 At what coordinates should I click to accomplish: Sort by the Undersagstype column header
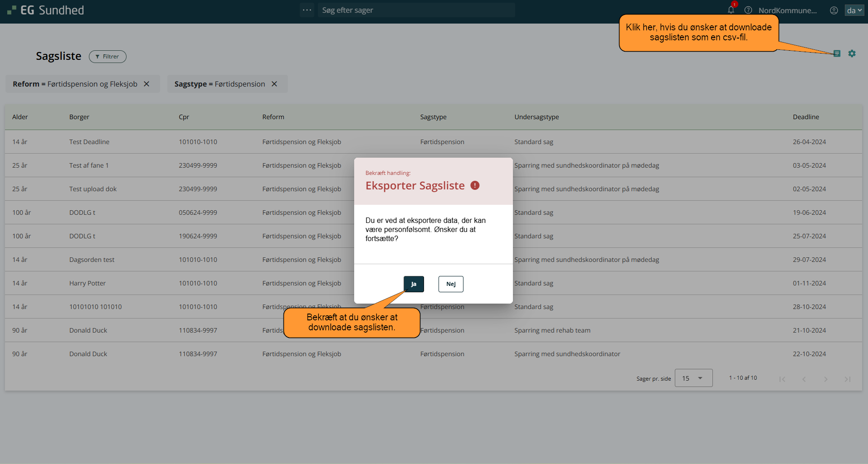[536, 117]
